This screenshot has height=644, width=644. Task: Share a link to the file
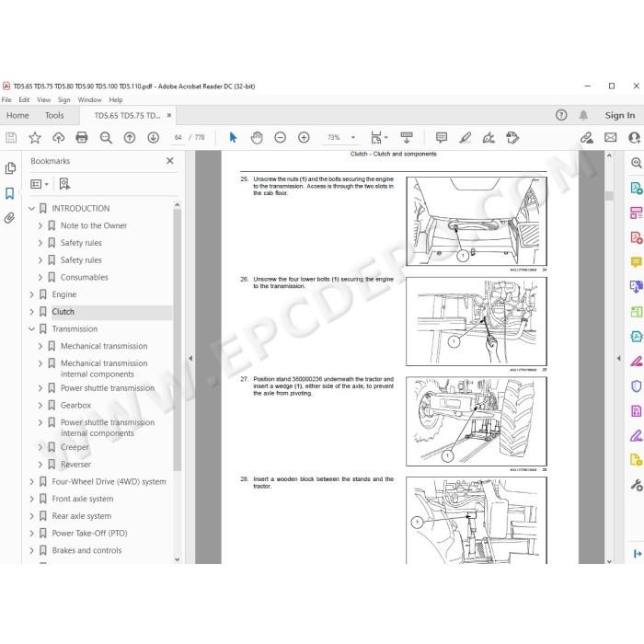587,138
